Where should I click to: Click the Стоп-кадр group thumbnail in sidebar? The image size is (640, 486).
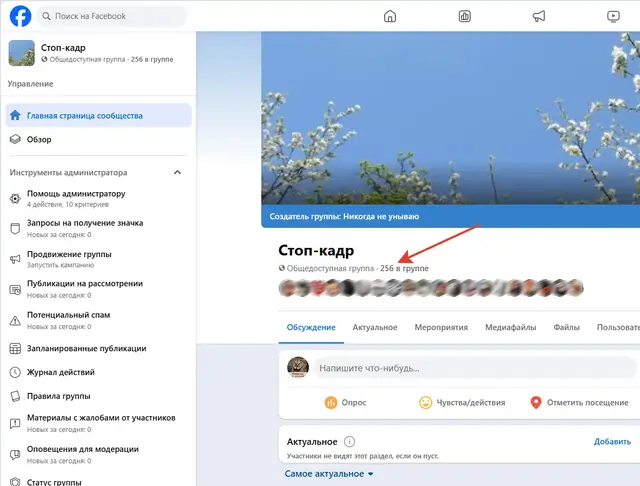pos(22,53)
